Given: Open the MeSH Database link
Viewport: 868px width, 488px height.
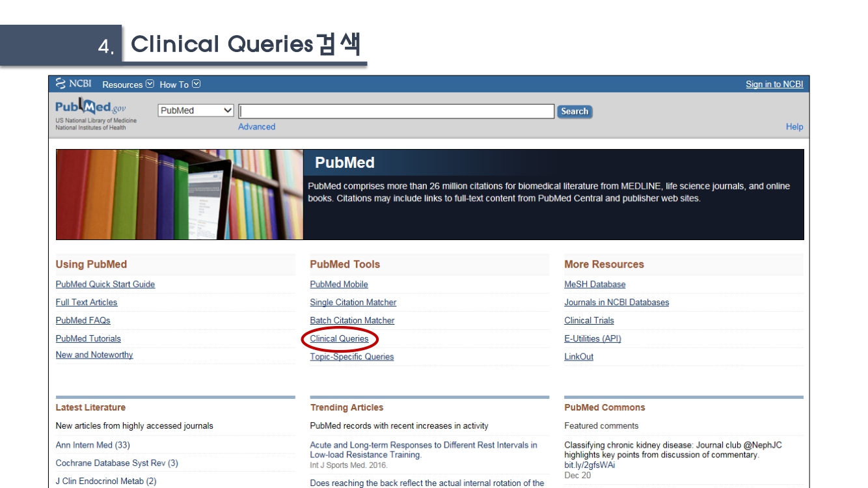Looking at the screenshot, I should tap(595, 284).
